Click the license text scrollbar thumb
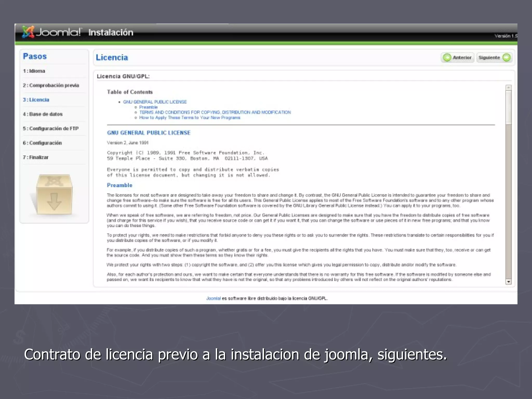Viewport: 532px width, 399px height. point(508,107)
